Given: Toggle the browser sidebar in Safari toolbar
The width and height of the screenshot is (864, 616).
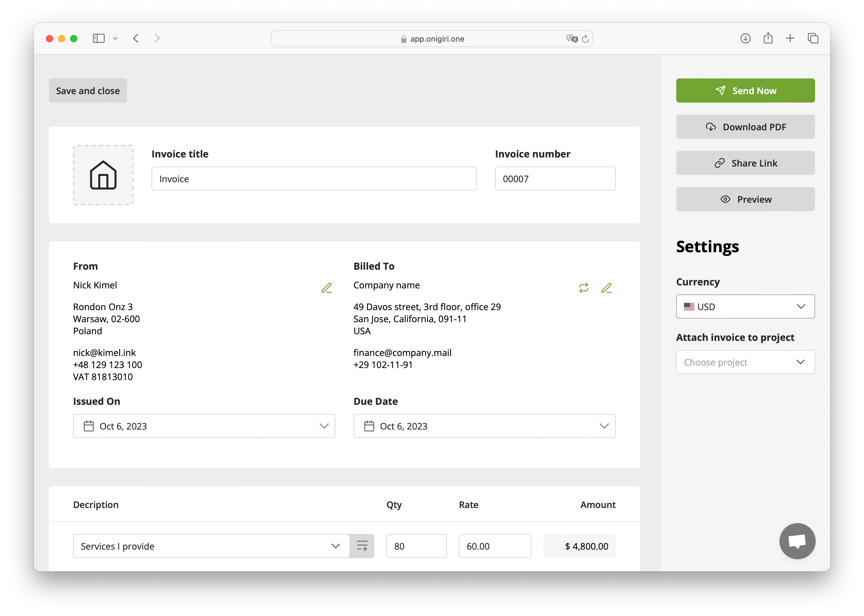Looking at the screenshot, I should coord(98,38).
